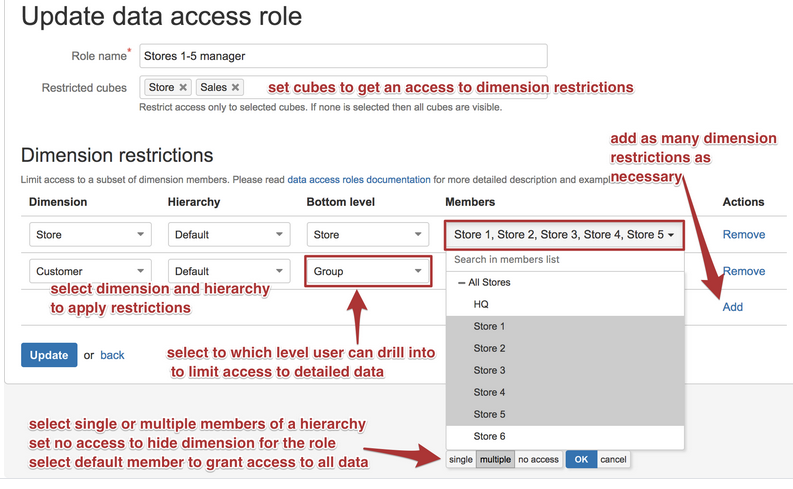The height and width of the screenshot is (489, 793).
Task: Open Members dropdown showing Store 1-5
Action: pos(564,235)
